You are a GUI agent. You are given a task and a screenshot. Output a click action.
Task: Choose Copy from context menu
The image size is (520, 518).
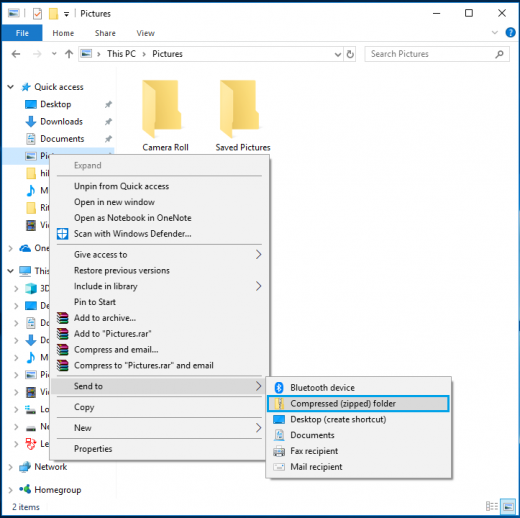pyautogui.click(x=159, y=407)
